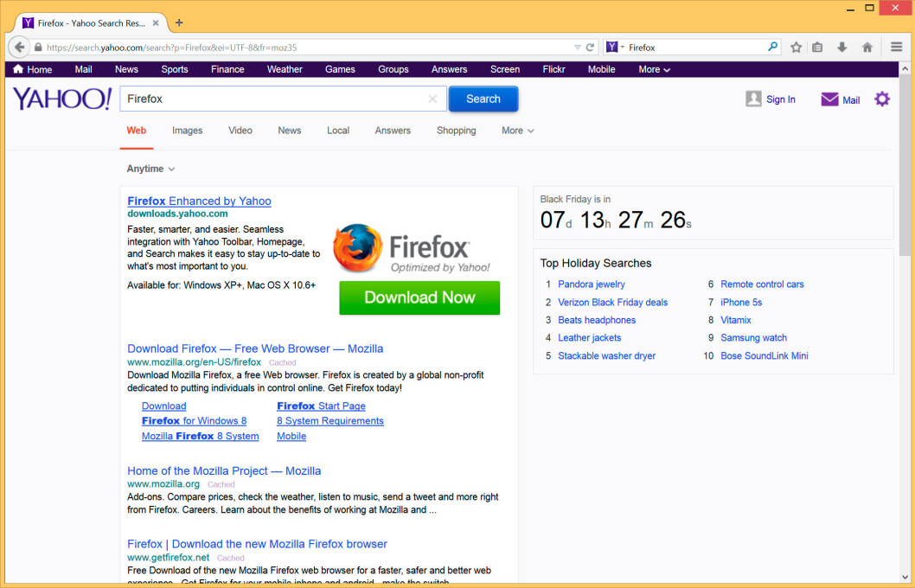Viewport: 915px width, 588px height.
Task: Click the Verizon Black Friday deals link
Action: pos(612,302)
